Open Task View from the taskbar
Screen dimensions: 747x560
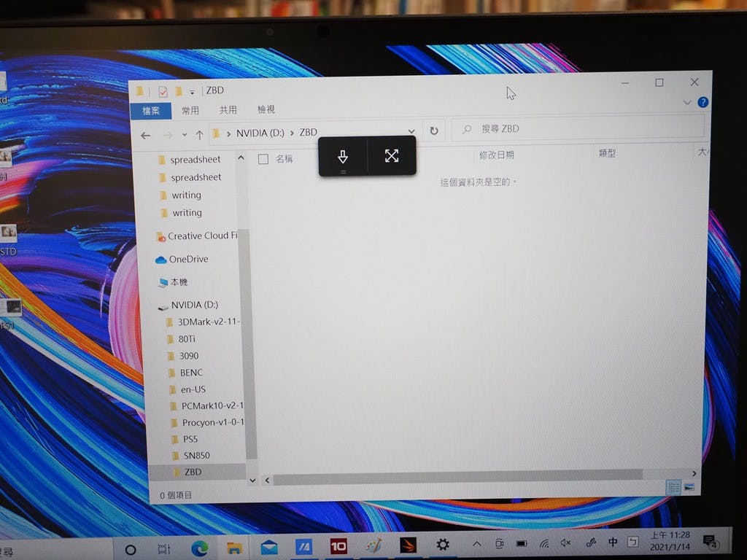164,549
